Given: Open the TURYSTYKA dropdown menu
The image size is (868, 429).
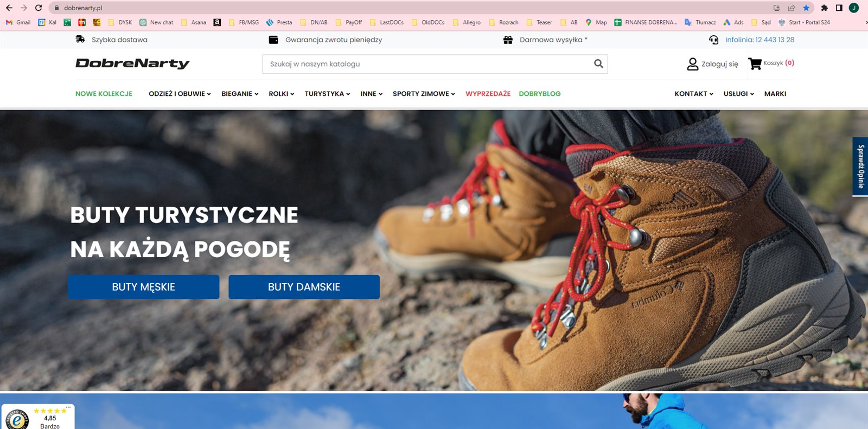Looking at the screenshot, I should [327, 94].
